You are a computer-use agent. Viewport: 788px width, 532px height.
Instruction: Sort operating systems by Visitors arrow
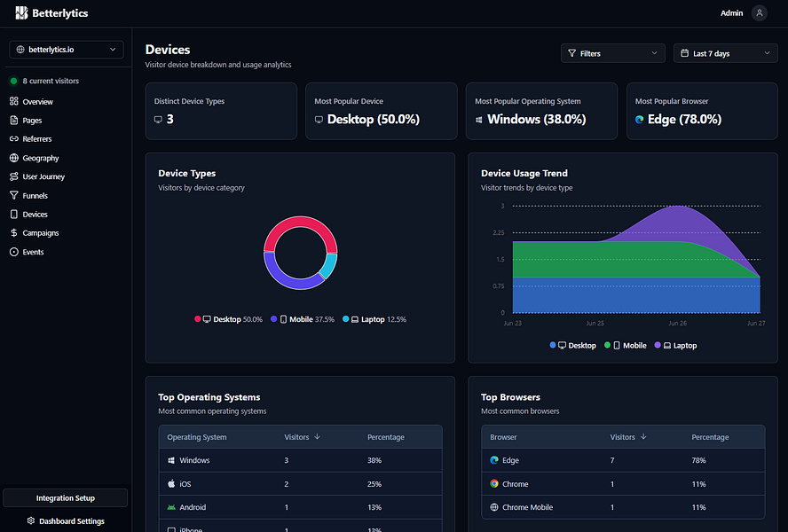pyautogui.click(x=317, y=436)
